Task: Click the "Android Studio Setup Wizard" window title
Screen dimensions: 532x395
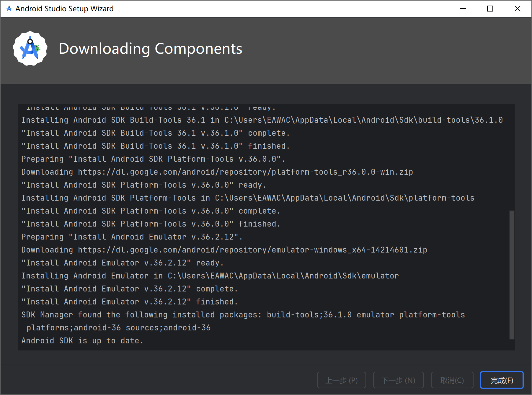Action: [64, 9]
